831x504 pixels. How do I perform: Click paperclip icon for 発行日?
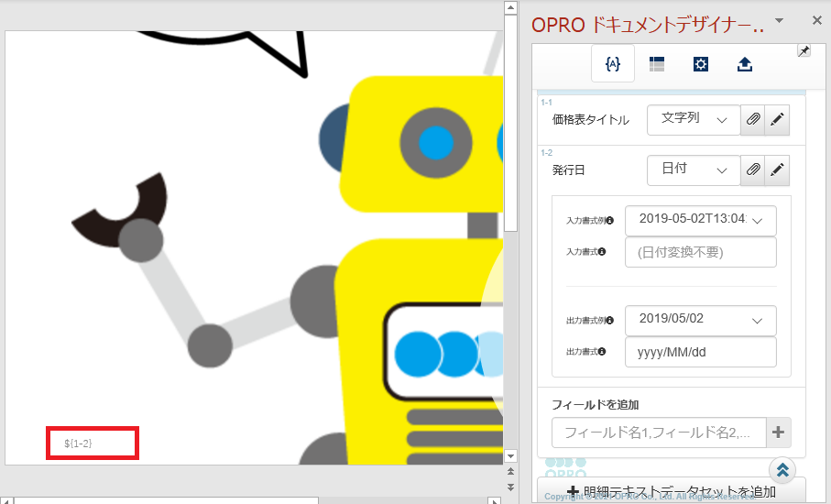pyautogui.click(x=752, y=170)
